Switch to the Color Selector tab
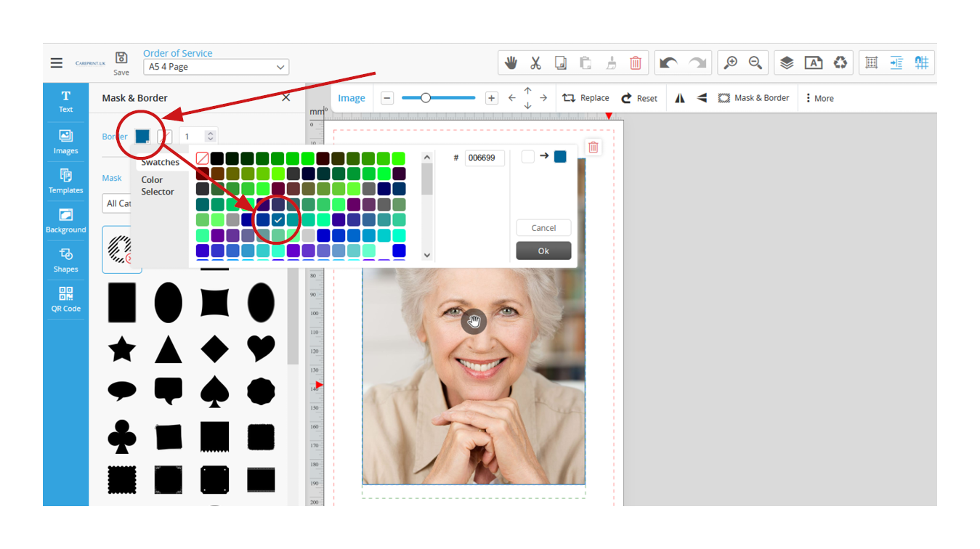The image size is (980, 549). tap(158, 186)
